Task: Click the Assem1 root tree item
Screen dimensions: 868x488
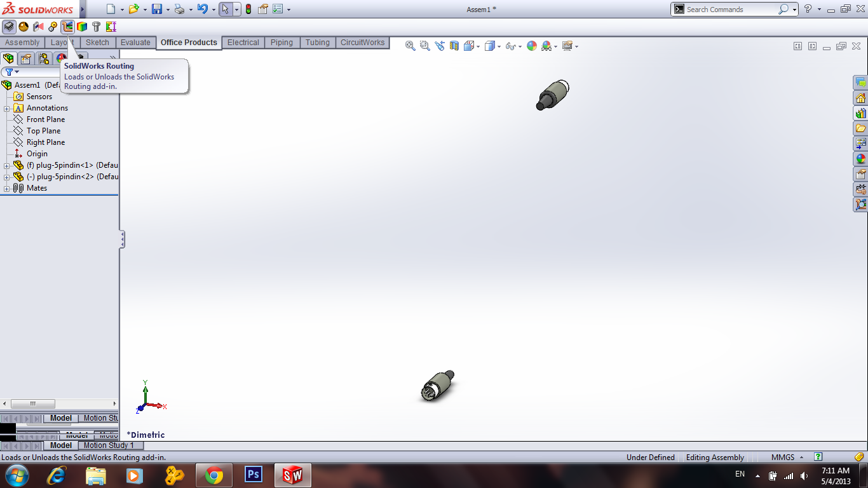Action: coord(27,85)
